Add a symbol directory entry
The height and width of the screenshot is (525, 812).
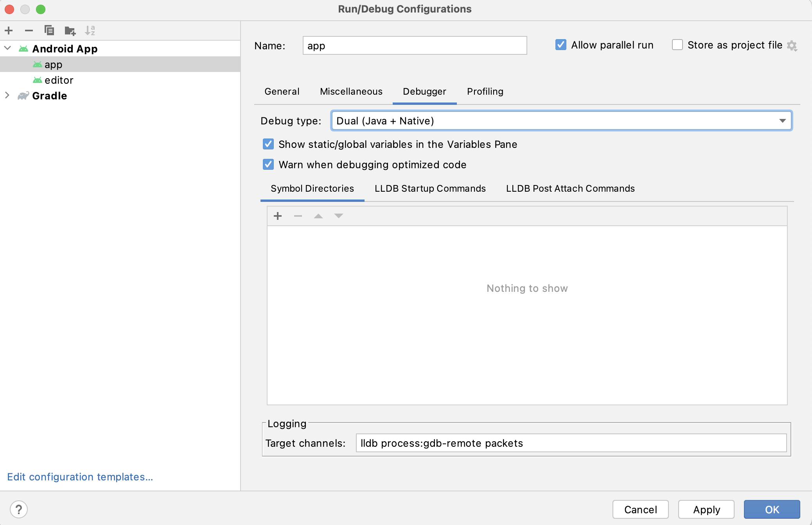pyautogui.click(x=278, y=216)
